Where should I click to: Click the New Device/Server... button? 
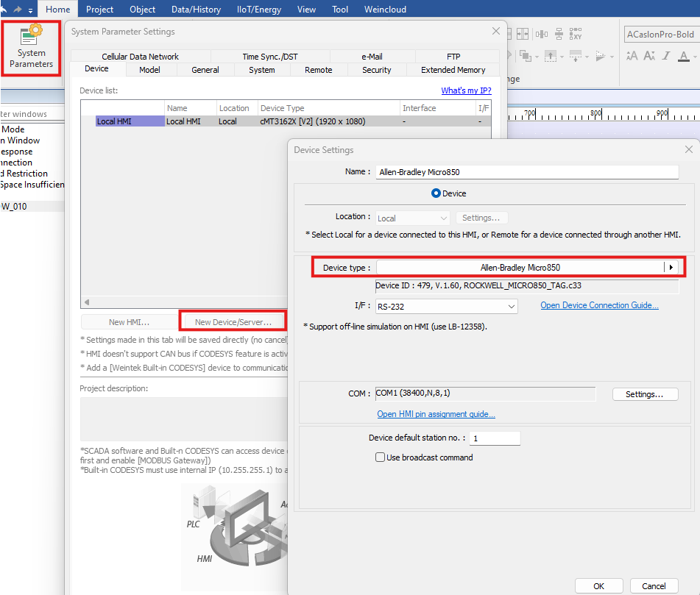tap(233, 321)
